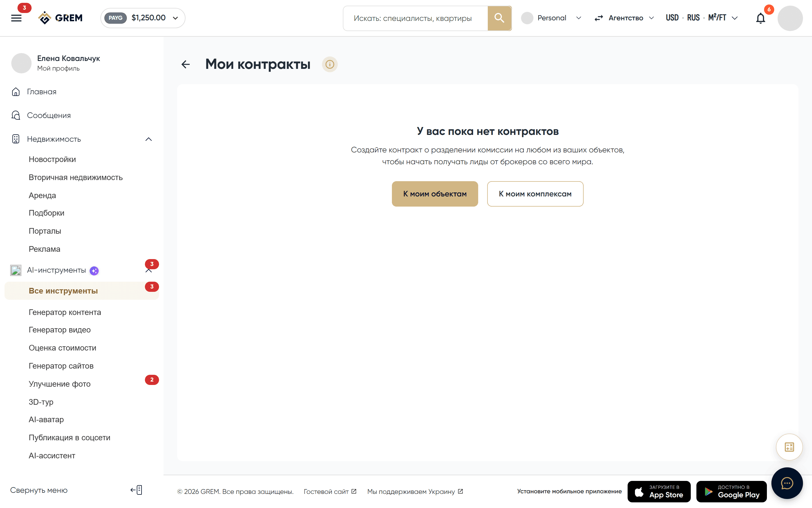Select Оценка стоимости
The width and height of the screenshot is (812, 508).
[x=62, y=348]
